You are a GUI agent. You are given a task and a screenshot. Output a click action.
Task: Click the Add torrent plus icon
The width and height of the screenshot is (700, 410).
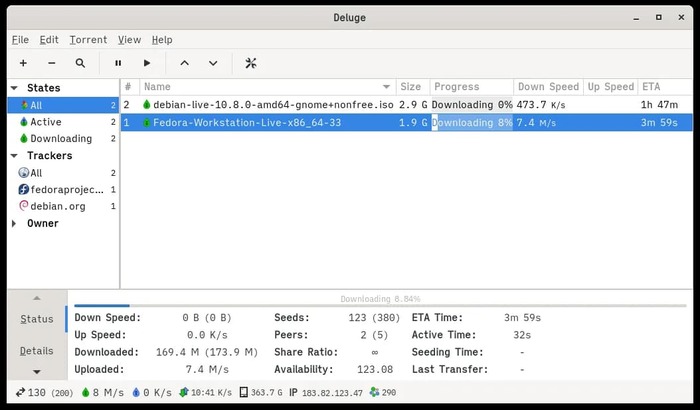[x=23, y=63]
